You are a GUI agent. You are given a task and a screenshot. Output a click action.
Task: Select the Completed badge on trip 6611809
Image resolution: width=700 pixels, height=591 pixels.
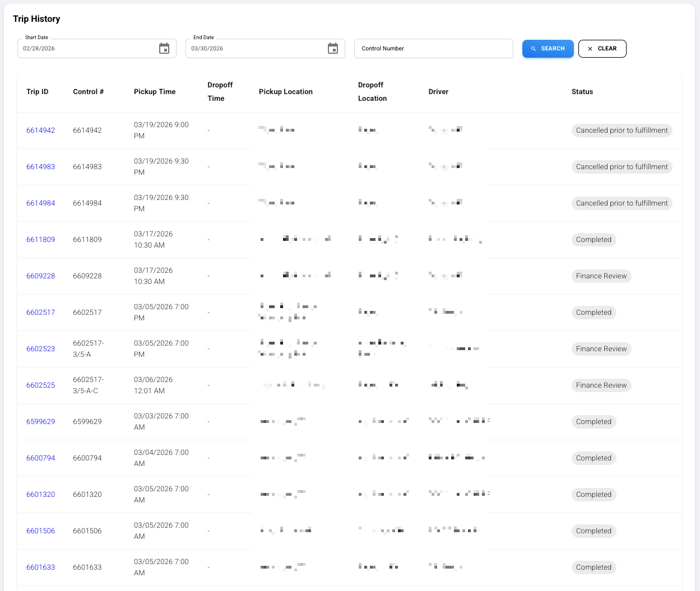point(594,239)
